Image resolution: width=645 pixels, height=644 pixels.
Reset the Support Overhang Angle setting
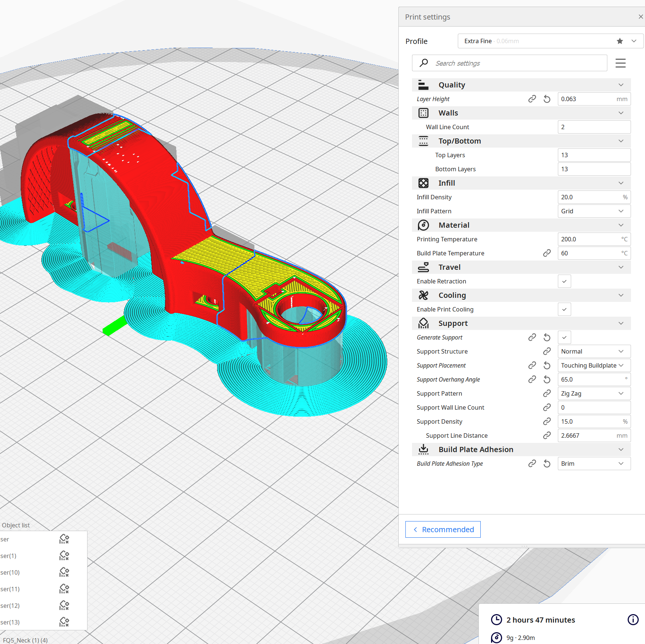(547, 379)
